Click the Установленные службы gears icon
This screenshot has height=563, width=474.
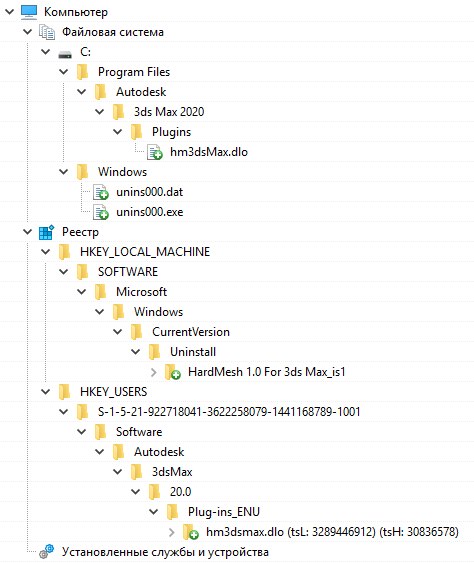(x=47, y=552)
